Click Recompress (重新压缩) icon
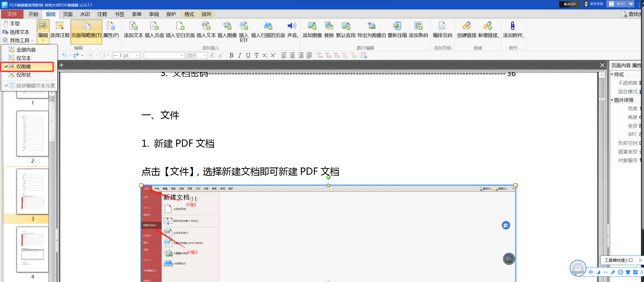This screenshot has width=644, height=282. tap(397, 26)
